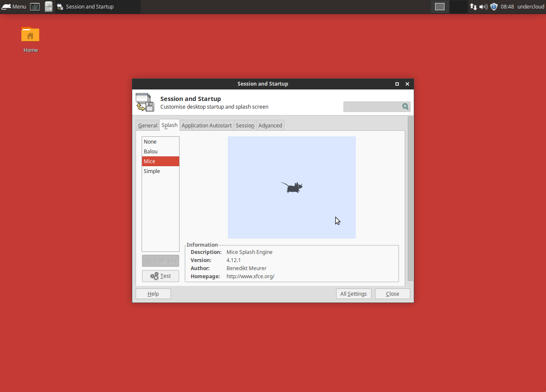This screenshot has height=392, width=546.
Task: Switch to first workspace in pager
Action: tap(440, 6)
